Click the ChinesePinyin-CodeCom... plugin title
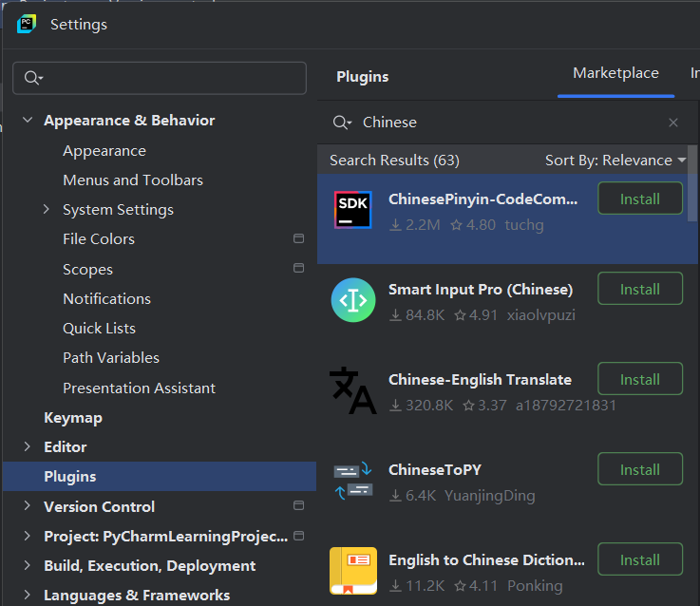 tap(482, 199)
